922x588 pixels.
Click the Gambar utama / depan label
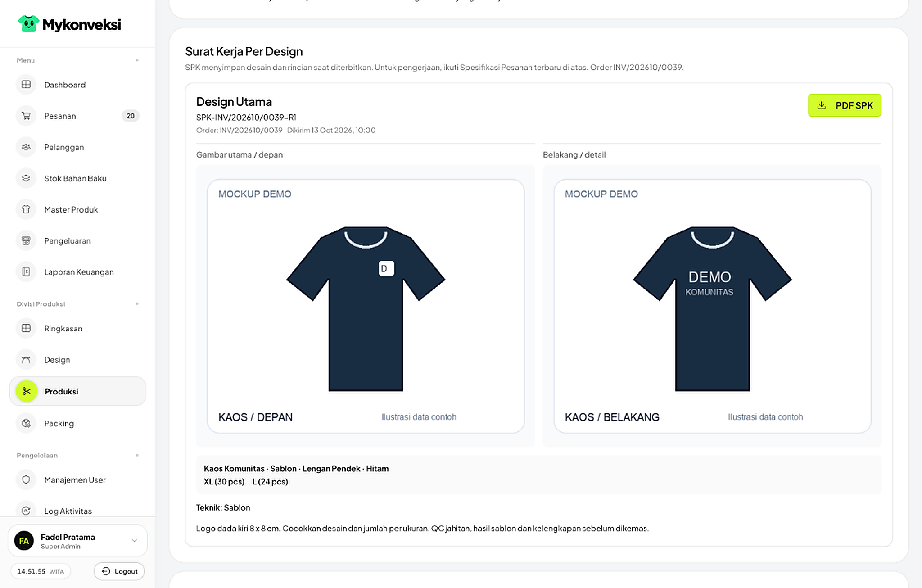[240, 154]
